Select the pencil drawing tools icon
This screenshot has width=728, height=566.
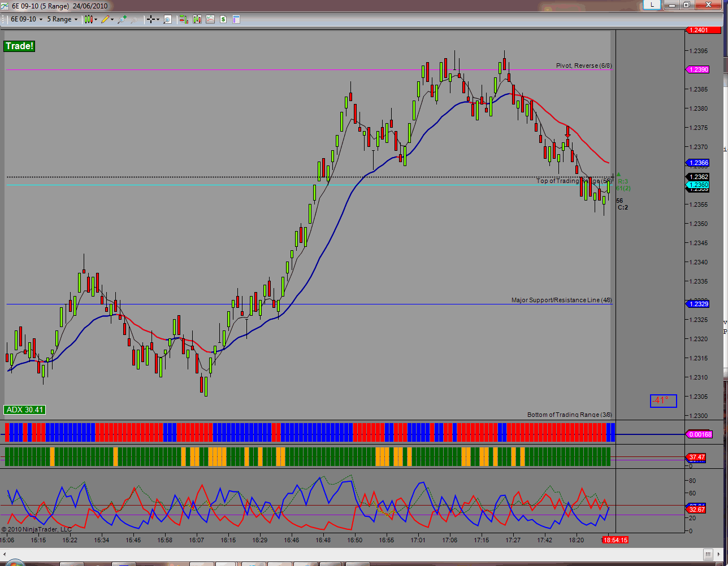(x=105, y=19)
